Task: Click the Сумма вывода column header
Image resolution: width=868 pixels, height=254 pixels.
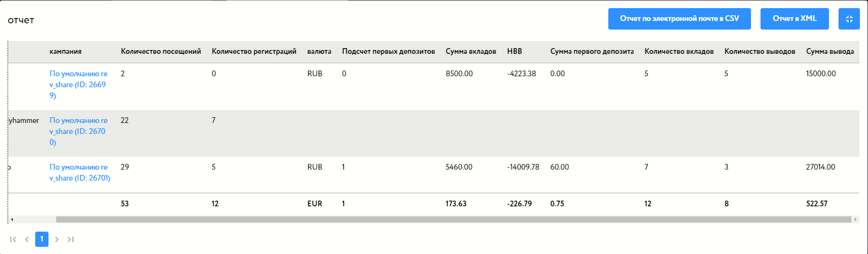Action: (x=830, y=51)
